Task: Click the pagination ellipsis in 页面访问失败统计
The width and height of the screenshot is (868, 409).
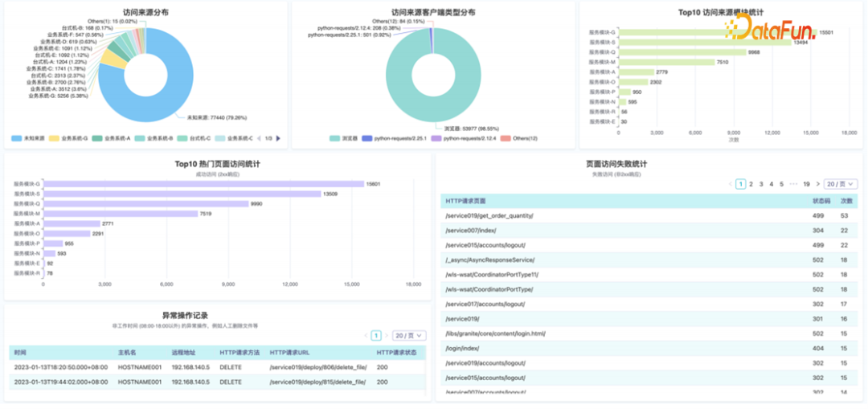Action: click(793, 184)
